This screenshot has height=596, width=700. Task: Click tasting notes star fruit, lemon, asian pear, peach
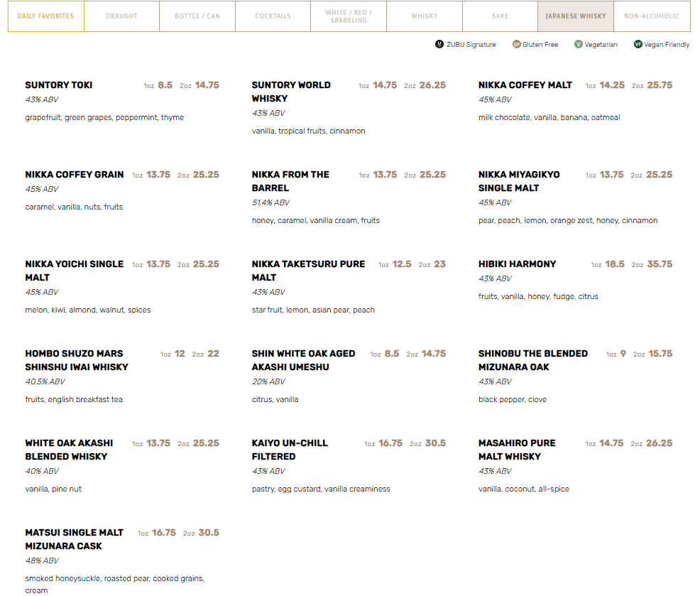tap(313, 310)
